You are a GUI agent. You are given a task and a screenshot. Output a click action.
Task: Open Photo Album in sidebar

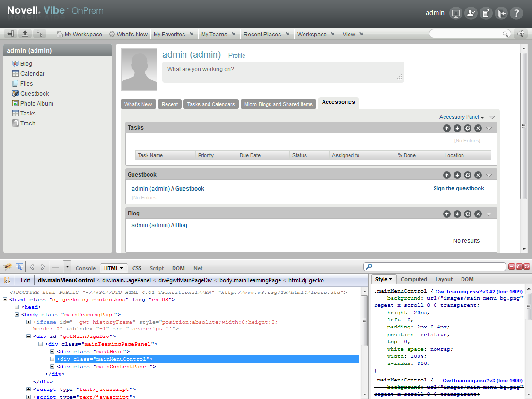coord(36,104)
